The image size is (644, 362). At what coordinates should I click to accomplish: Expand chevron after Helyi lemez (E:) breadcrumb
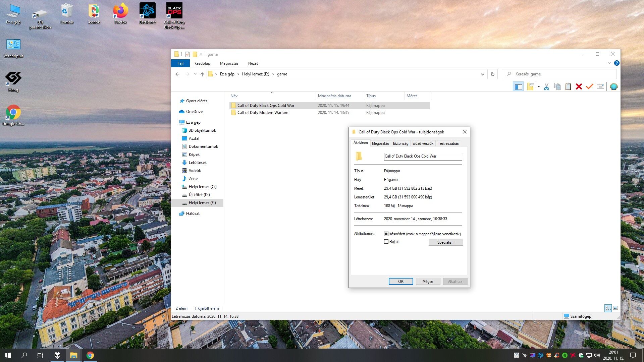[273, 74]
